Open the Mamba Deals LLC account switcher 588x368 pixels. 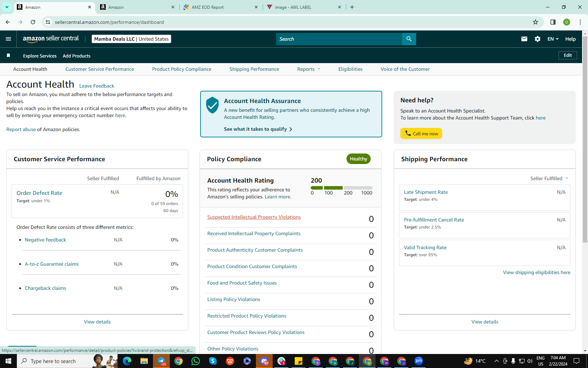pyautogui.click(x=131, y=39)
